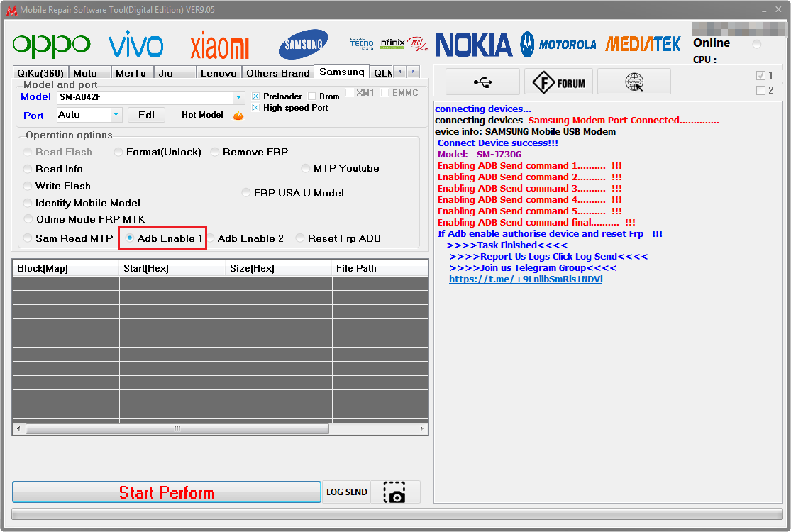Click the Start Perform button

167,492
